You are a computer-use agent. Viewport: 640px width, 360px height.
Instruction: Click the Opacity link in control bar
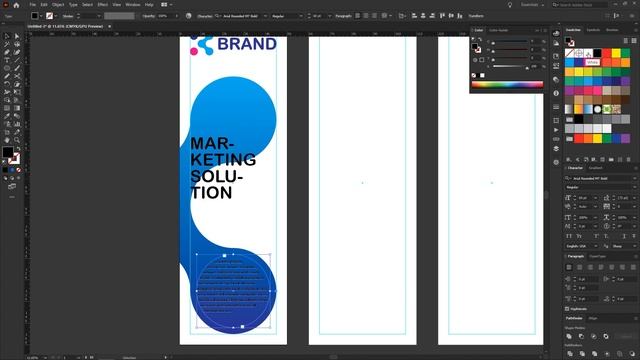point(149,16)
